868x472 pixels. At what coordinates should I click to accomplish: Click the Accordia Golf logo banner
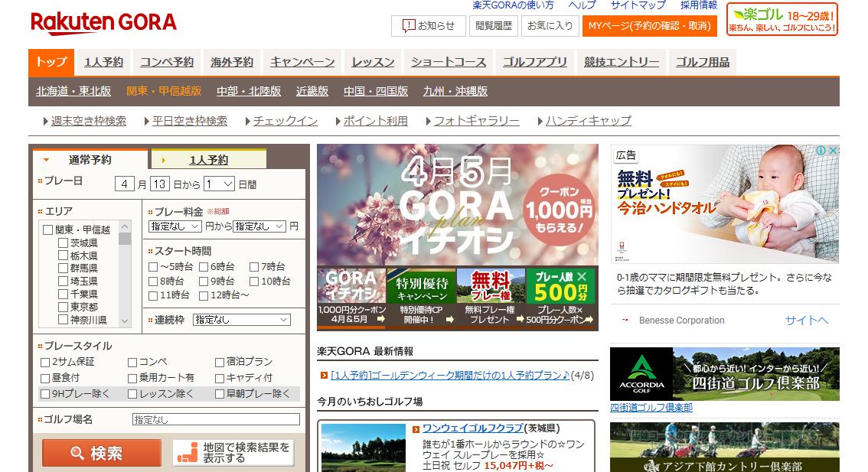tap(641, 374)
